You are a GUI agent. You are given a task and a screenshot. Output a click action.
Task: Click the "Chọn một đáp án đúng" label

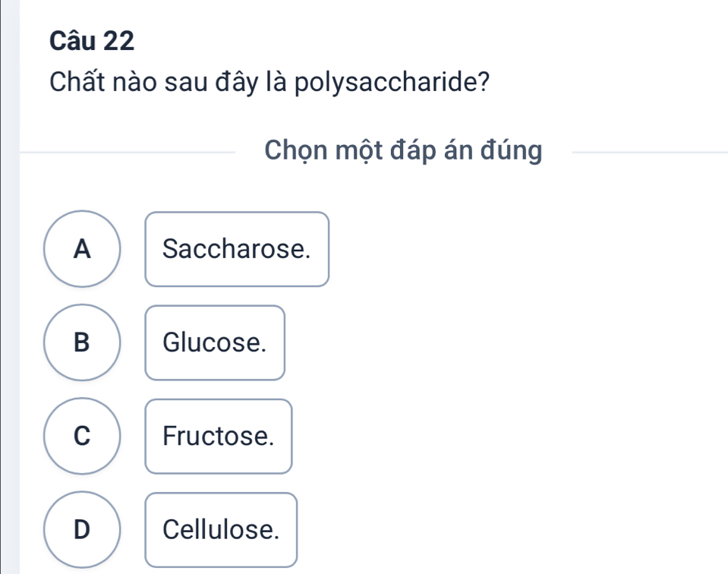tap(403, 151)
